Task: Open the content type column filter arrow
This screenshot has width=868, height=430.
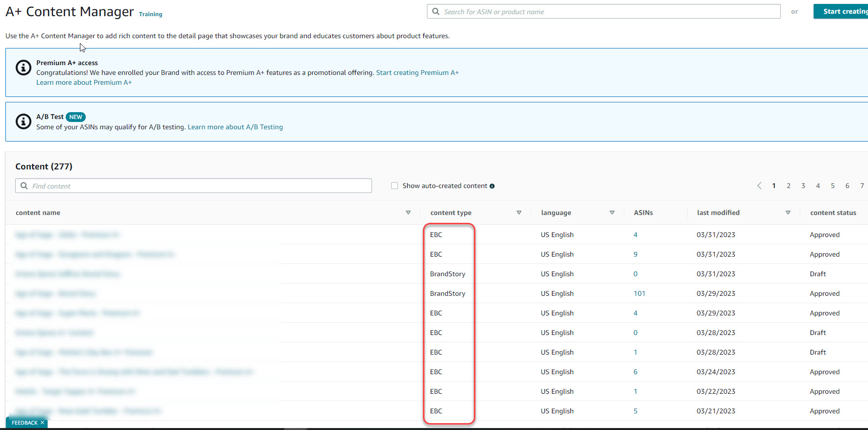Action: pos(519,213)
